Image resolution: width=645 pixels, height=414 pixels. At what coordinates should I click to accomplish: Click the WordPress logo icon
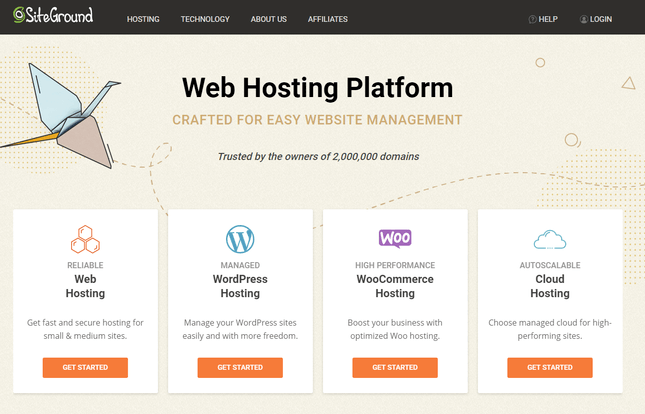(x=240, y=239)
